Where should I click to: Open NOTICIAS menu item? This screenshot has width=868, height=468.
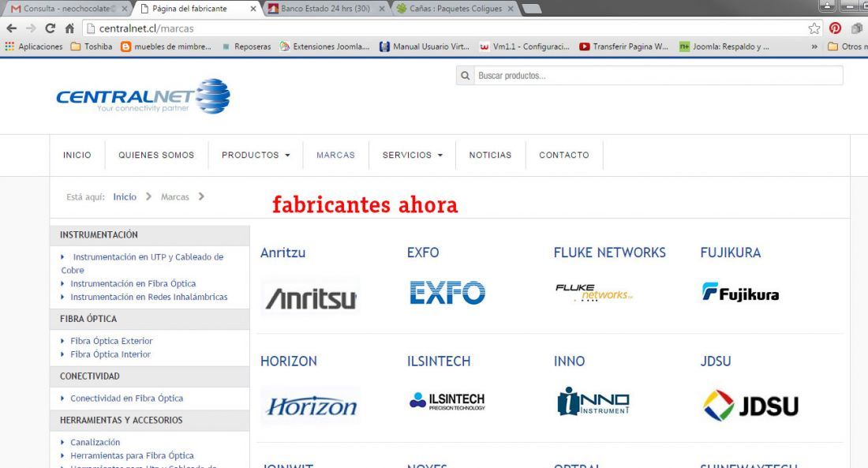(x=490, y=155)
